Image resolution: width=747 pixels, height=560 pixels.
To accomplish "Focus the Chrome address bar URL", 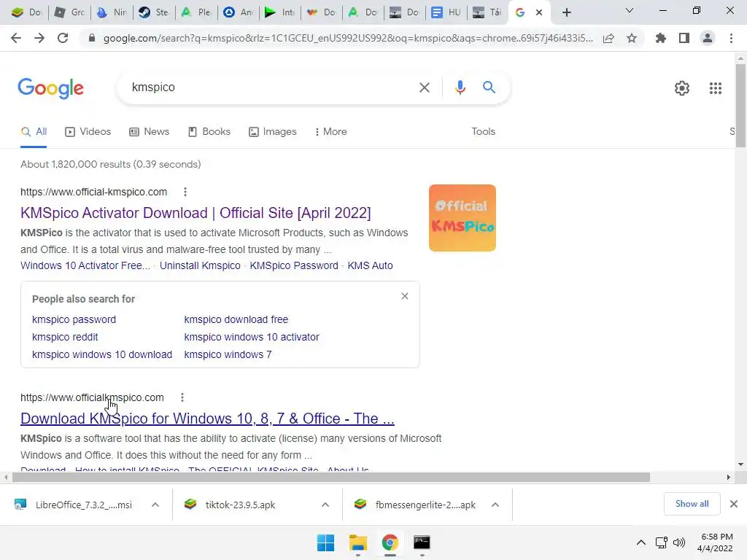I will (x=348, y=38).
